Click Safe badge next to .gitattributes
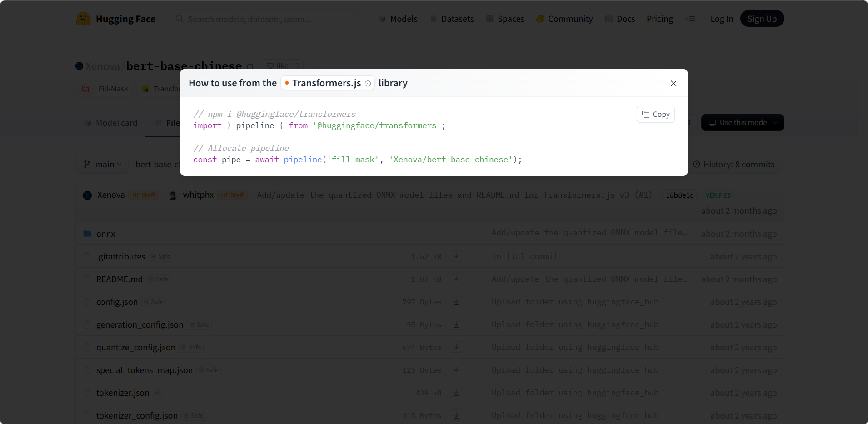 (161, 257)
